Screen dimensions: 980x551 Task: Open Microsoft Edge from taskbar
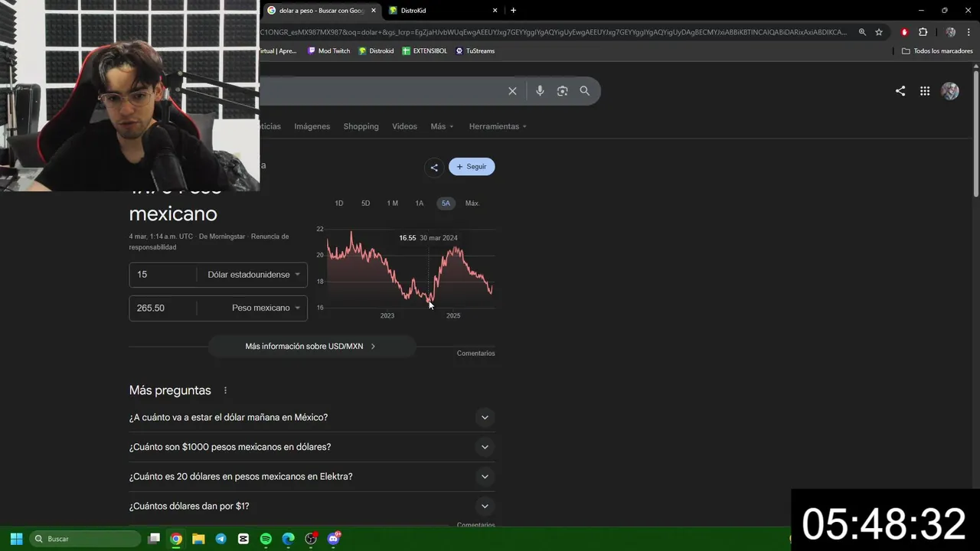(288, 539)
